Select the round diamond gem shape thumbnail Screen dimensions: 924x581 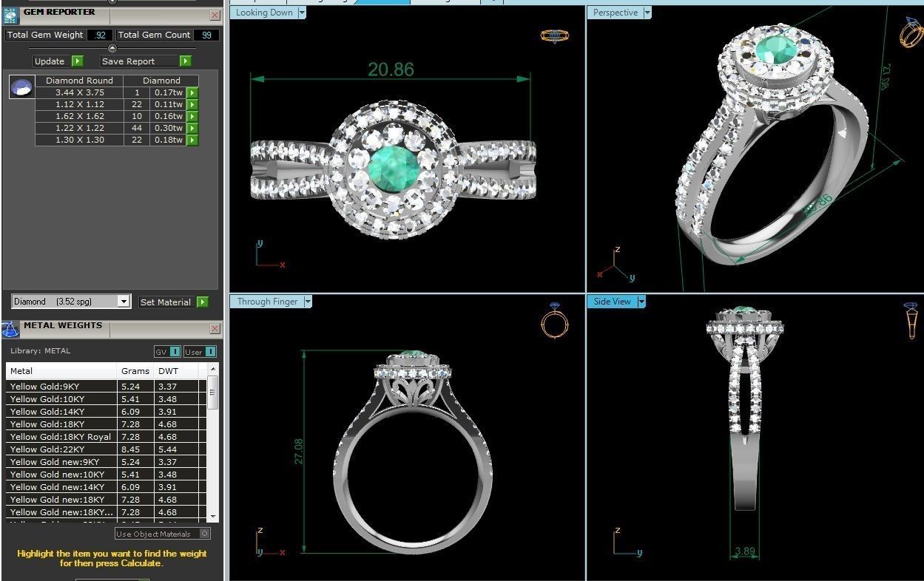[x=21, y=87]
